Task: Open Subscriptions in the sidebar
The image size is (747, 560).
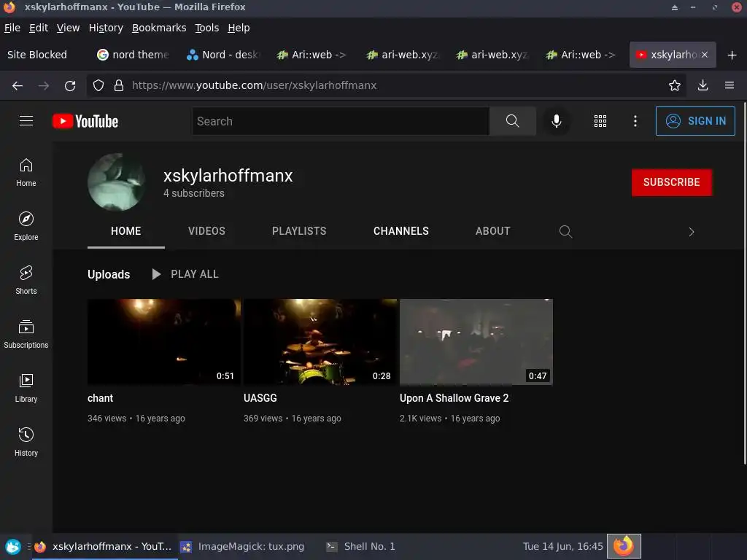Action: [26, 334]
